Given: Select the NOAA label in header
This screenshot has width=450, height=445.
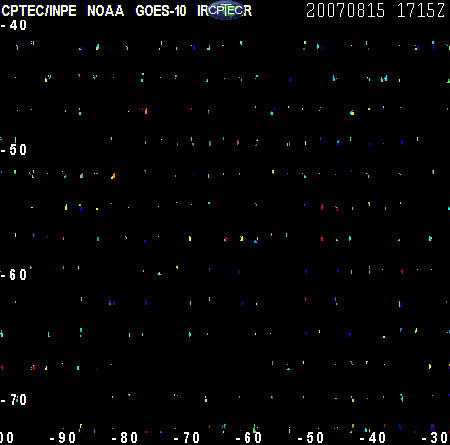Looking at the screenshot, I should tap(105, 11).
